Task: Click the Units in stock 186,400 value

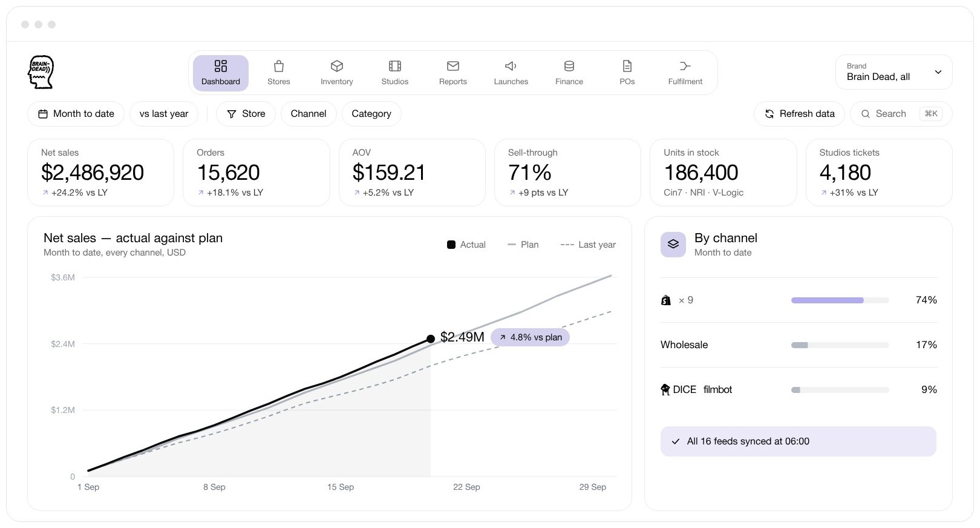Action: (x=701, y=173)
